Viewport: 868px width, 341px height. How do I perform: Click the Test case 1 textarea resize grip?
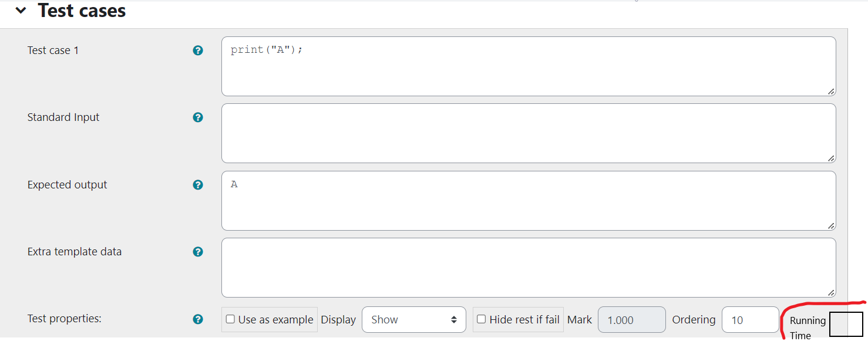click(x=831, y=92)
